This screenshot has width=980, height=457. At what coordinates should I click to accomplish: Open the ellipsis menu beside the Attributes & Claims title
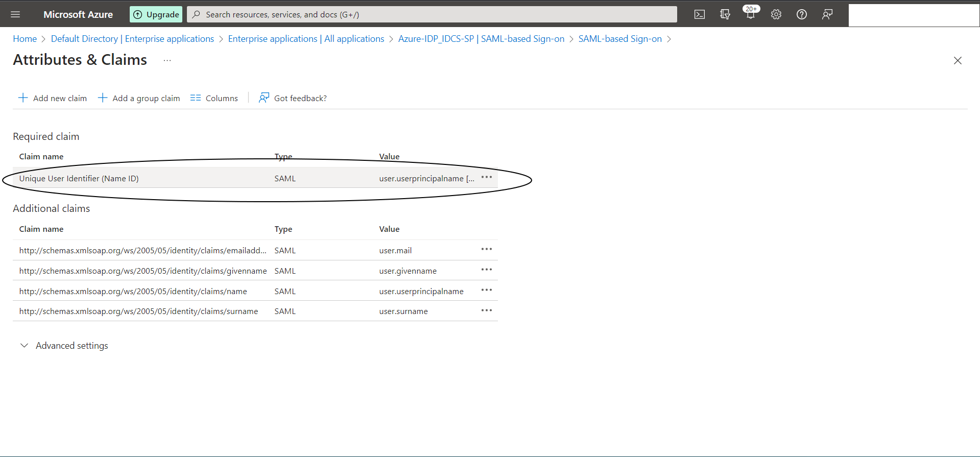pos(167,60)
